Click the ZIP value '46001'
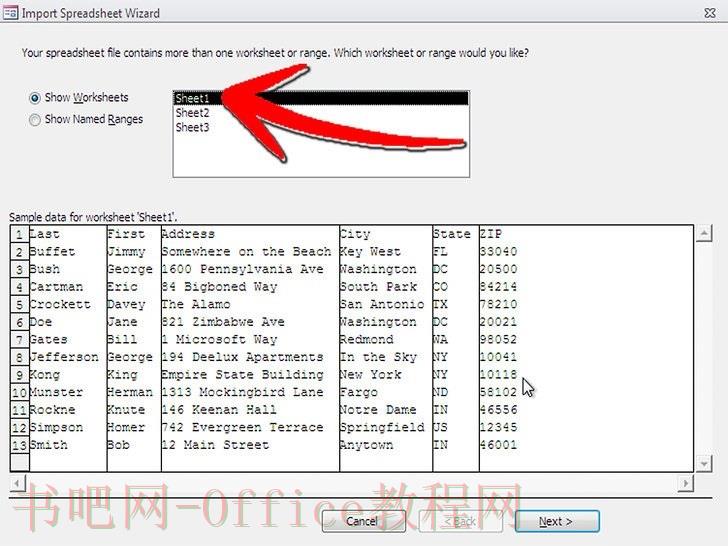This screenshot has height=546, width=728. tap(498, 445)
